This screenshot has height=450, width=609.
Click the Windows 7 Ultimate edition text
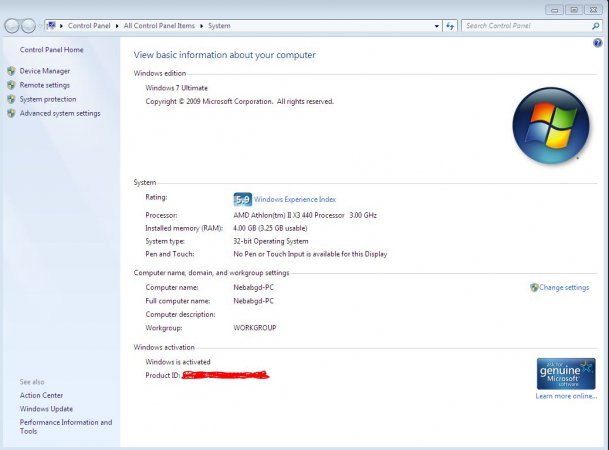tap(176, 88)
